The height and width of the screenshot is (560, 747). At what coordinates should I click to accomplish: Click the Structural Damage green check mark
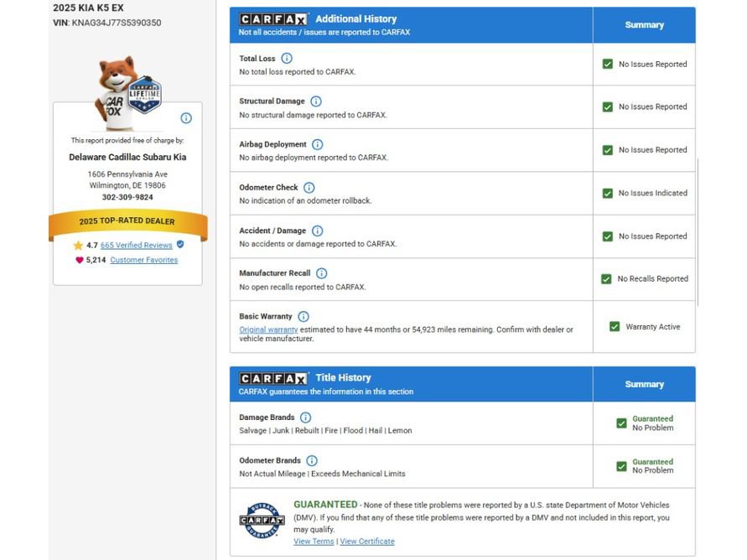(x=608, y=106)
